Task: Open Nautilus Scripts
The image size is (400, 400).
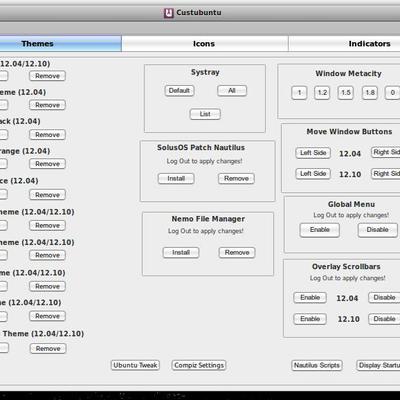Action: [x=317, y=365]
